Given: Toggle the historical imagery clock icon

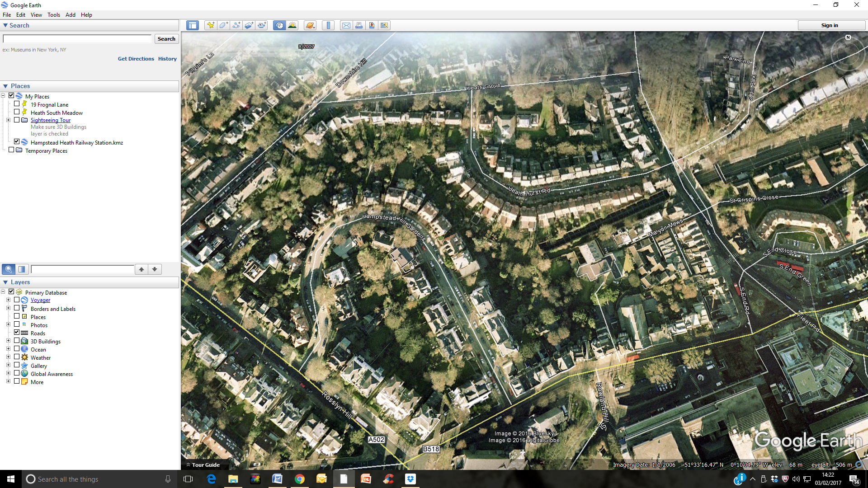Looking at the screenshot, I should coord(279,25).
